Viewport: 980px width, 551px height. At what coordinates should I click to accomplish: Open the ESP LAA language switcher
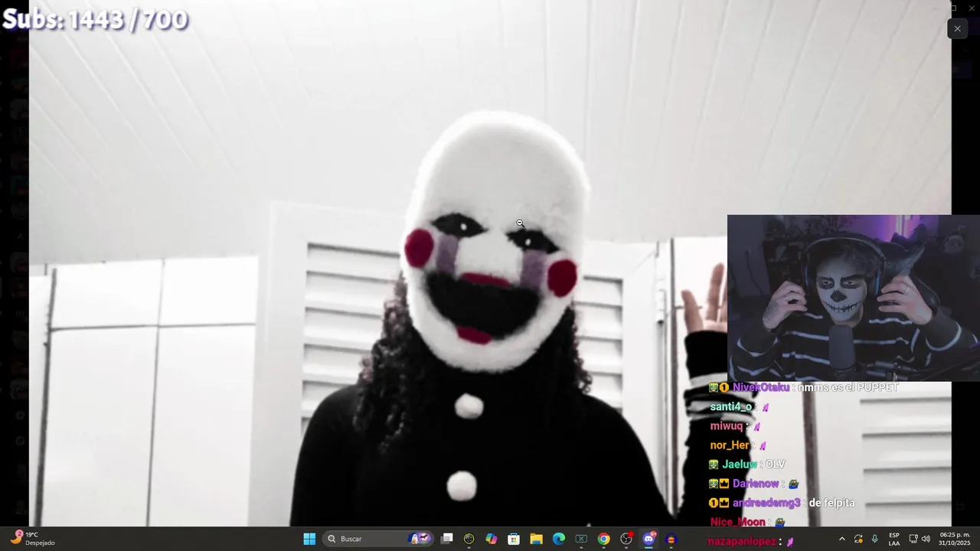[894, 539]
